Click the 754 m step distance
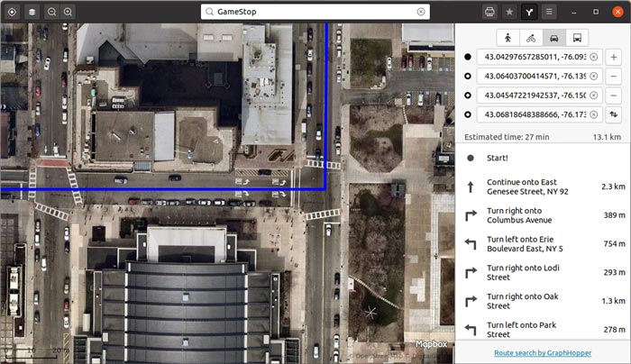The image size is (631, 364). pyautogui.click(x=615, y=244)
